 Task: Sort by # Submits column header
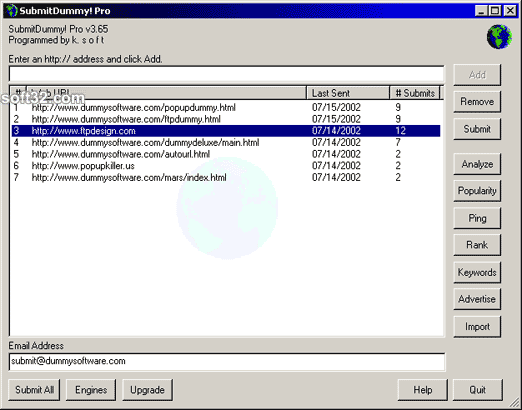(x=415, y=93)
